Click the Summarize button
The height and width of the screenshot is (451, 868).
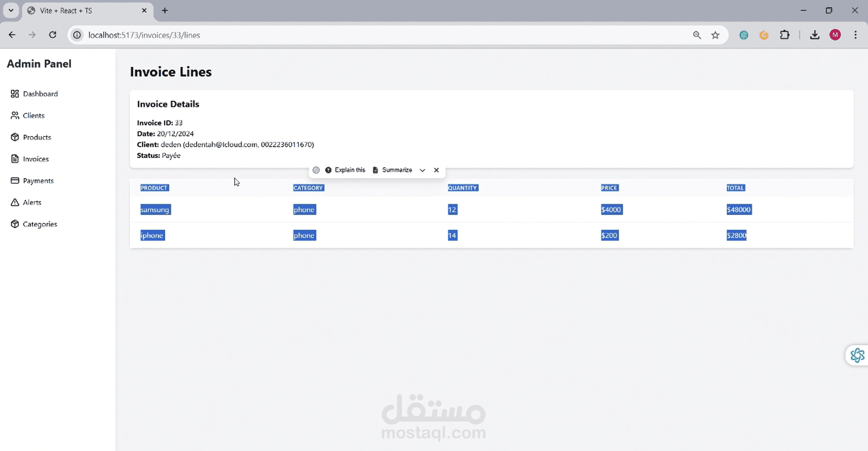tap(396, 170)
